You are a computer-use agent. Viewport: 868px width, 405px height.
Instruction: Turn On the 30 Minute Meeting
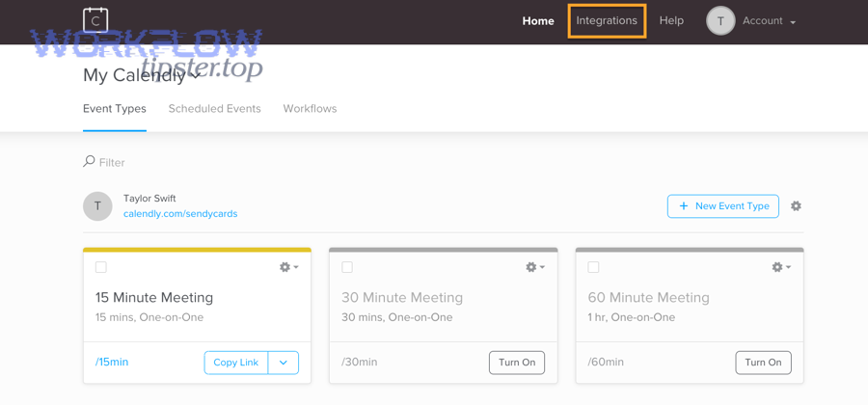pyautogui.click(x=517, y=363)
